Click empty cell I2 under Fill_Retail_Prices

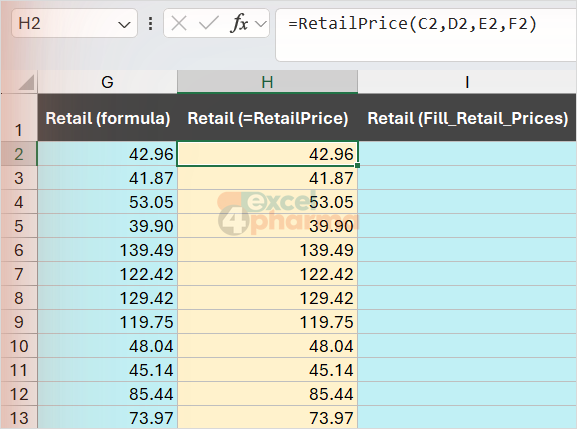coord(467,153)
